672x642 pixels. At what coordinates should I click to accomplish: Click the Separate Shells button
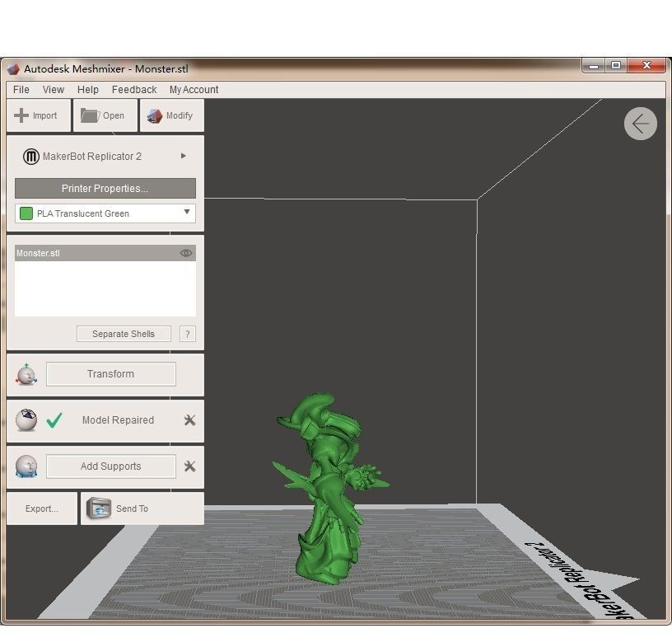[x=124, y=334]
